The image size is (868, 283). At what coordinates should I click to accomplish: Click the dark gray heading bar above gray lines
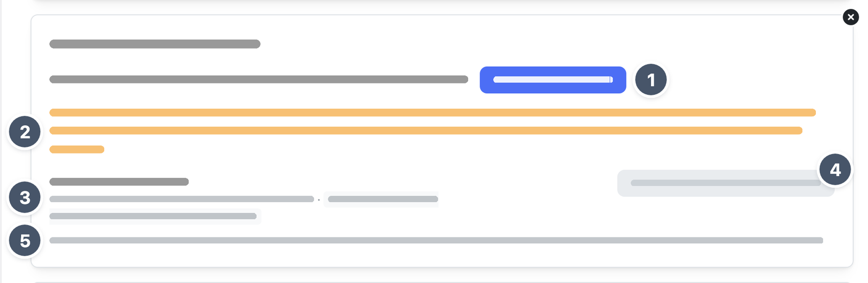coord(119,182)
